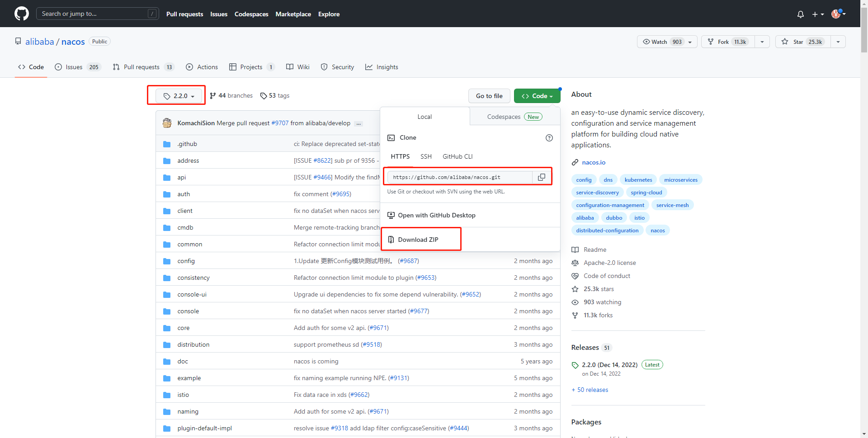The image size is (868, 438).
Task: Open Fork options dropdown arrow
Action: click(762, 42)
